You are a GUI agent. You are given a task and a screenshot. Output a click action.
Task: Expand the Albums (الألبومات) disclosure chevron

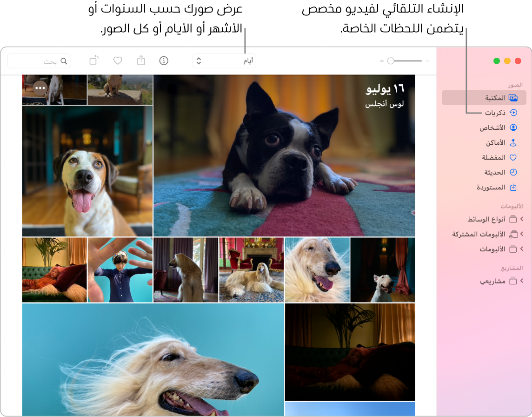click(x=521, y=249)
